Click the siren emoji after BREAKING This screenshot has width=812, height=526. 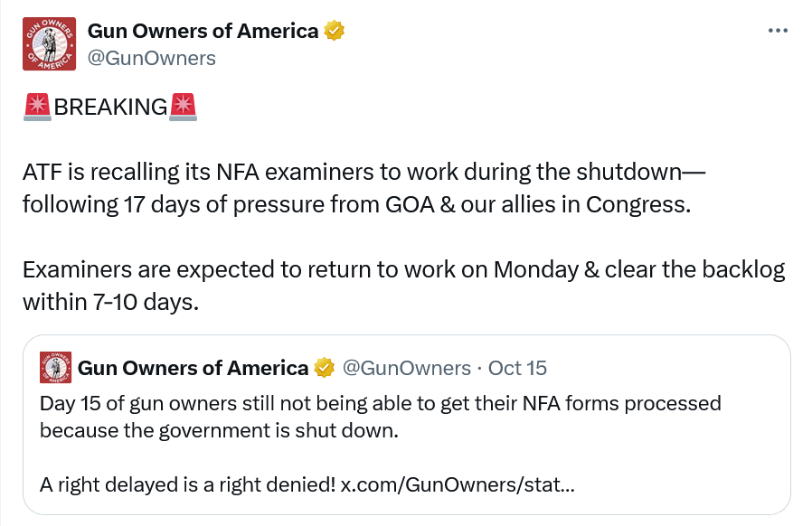pos(183,106)
